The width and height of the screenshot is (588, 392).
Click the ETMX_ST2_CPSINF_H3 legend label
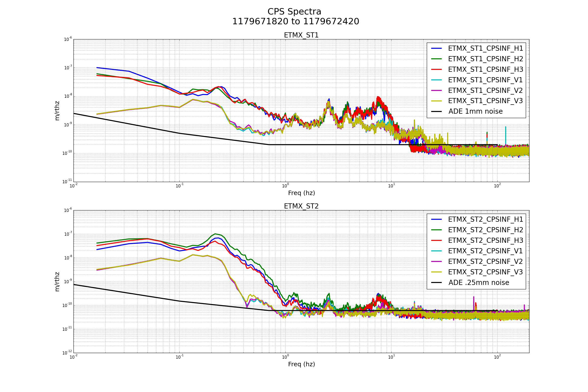click(x=485, y=241)
